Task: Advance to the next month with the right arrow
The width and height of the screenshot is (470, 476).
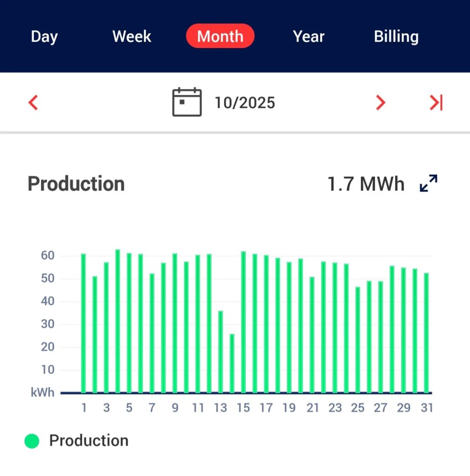Action: [380, 102]
